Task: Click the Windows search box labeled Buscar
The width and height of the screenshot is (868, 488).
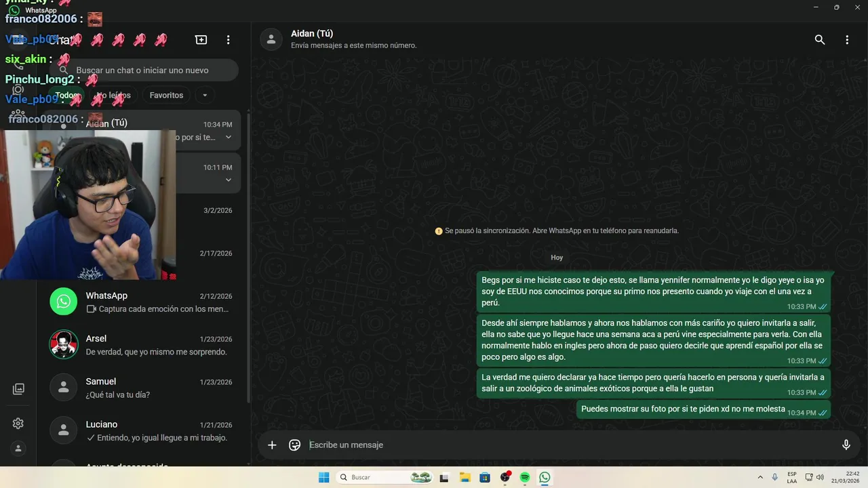Action: click(384, 477)
